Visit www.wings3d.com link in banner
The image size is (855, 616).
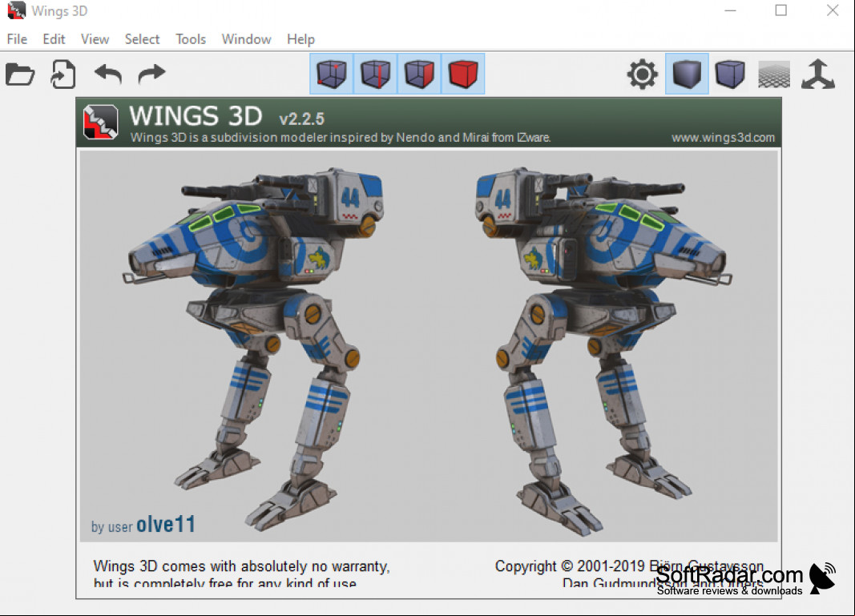point(723,138)
